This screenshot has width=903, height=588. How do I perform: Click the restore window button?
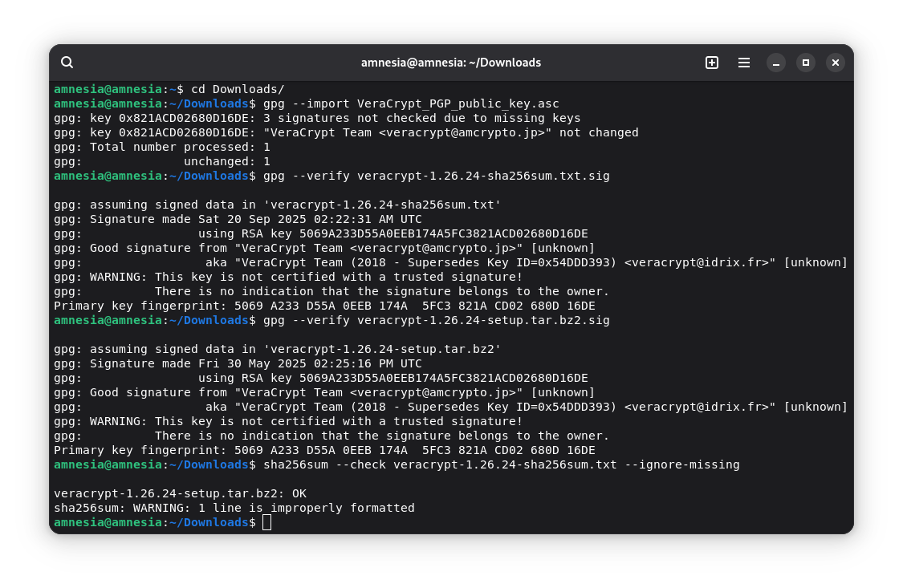pyautogui.click(x=805, y=62)
